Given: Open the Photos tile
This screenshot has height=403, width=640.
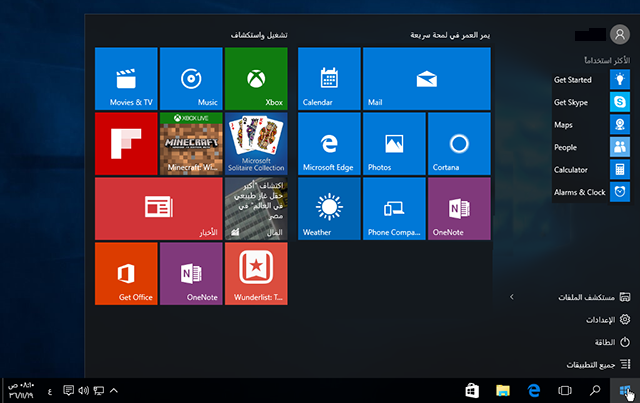Looking at the screenshot, I should [394, 144].
